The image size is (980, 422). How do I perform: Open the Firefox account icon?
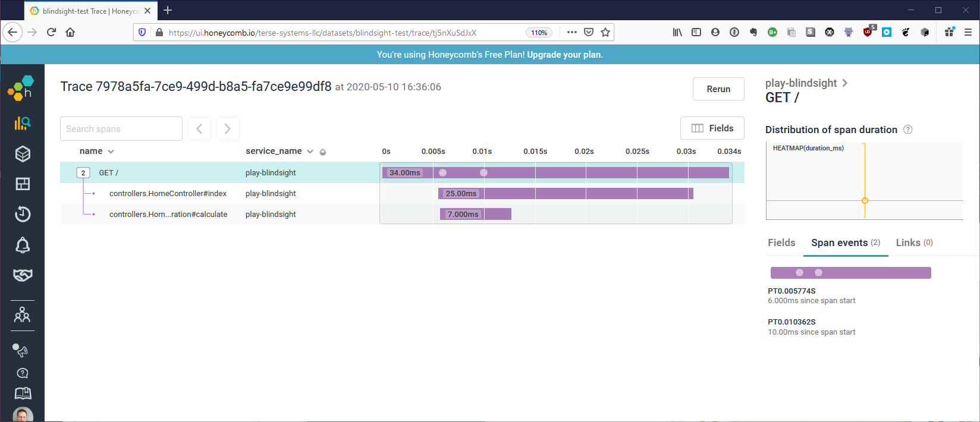tap(715, 32)
